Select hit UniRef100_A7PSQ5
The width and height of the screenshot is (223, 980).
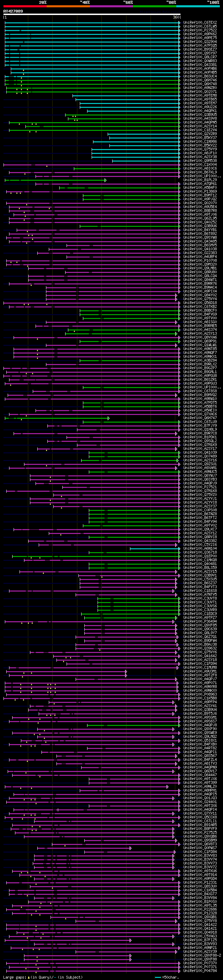(x=200, y=46)
